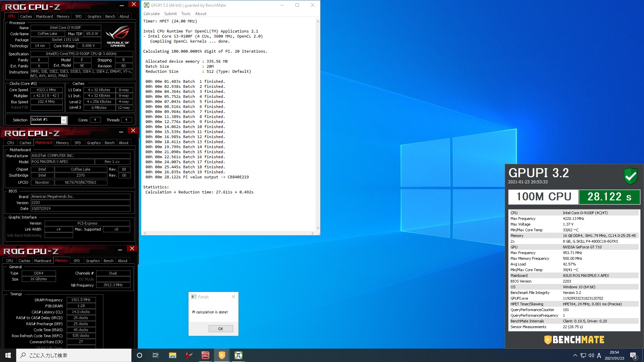Viewport: 644px width, 362px height.
Task: Click the NB Frequency value 3912.3 MHz
Action: 113,285
